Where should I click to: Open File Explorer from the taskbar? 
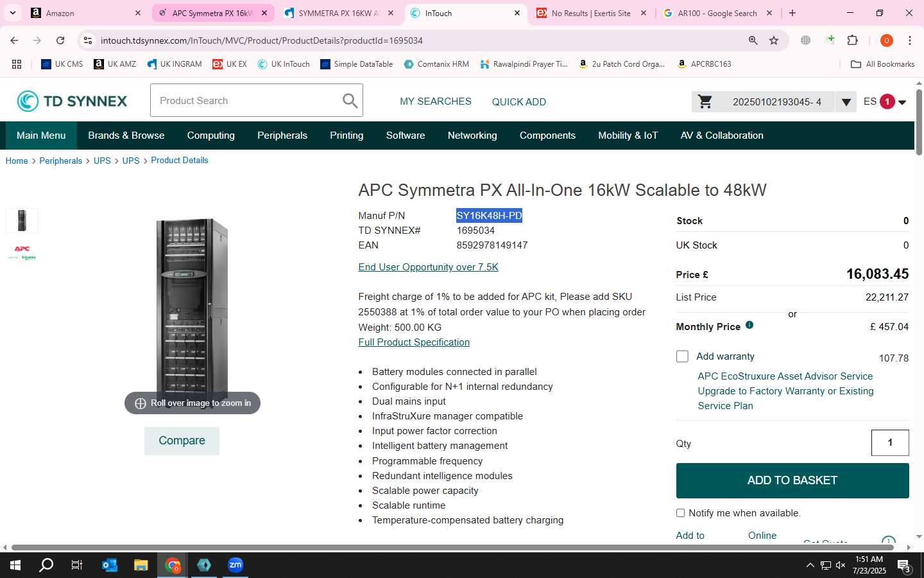pyautogui.click(x=141, y=565)
